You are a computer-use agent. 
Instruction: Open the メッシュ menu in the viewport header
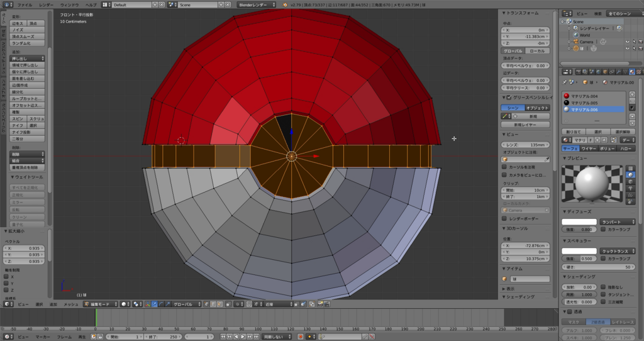[70, 304]
